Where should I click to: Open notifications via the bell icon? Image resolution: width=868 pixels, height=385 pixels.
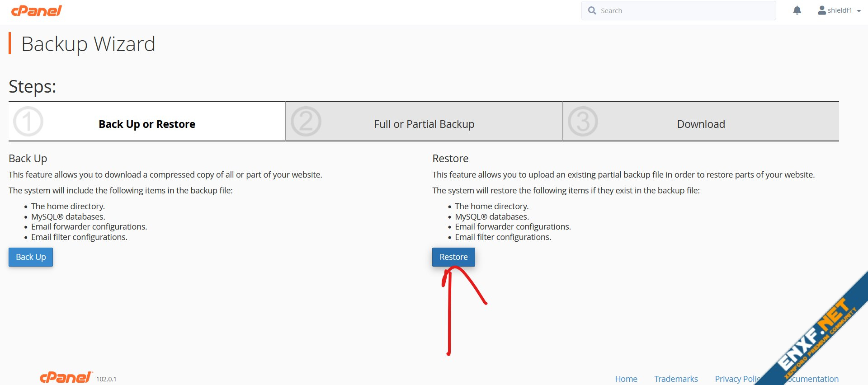click(x=797, y=10)
